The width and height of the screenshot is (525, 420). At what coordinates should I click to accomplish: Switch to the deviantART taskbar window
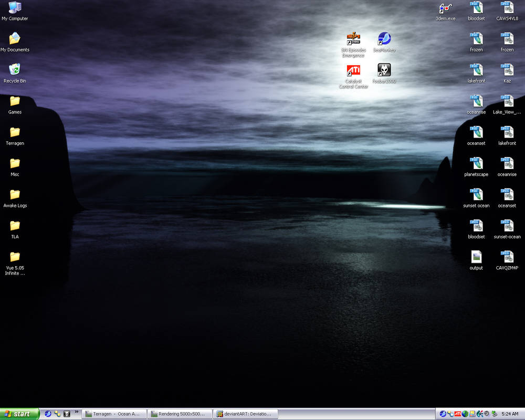245,414
